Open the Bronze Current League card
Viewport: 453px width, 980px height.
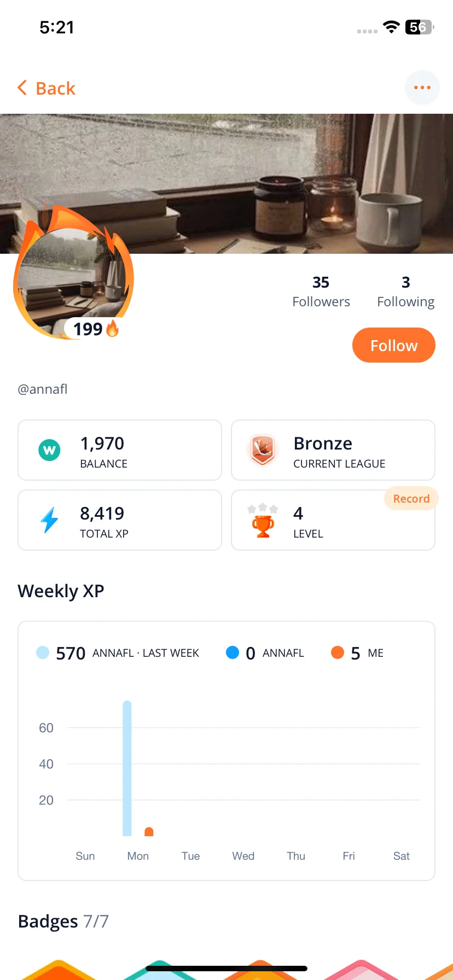point(333,450)
